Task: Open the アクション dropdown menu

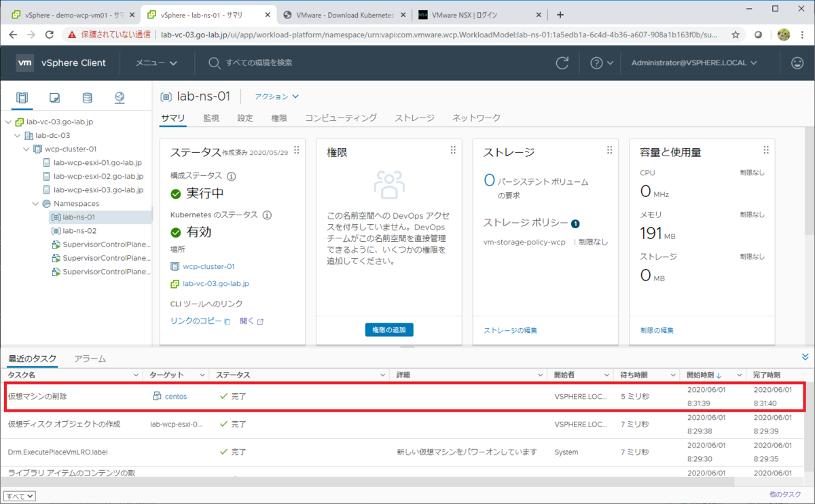Action: pyautogui.click(x=276, y=96)
